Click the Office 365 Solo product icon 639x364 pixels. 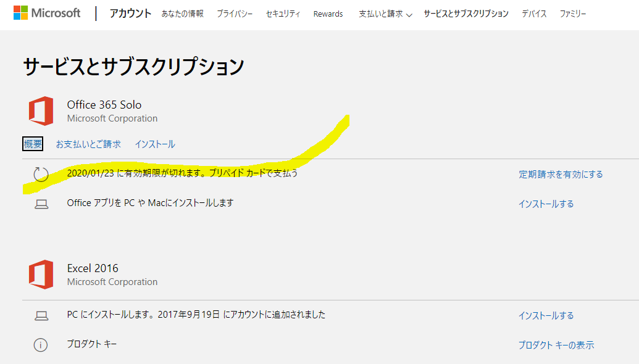pos(41,111)
